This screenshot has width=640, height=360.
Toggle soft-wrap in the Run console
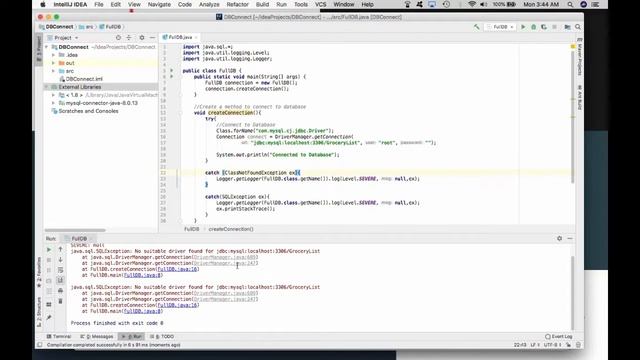coord(60,270)
